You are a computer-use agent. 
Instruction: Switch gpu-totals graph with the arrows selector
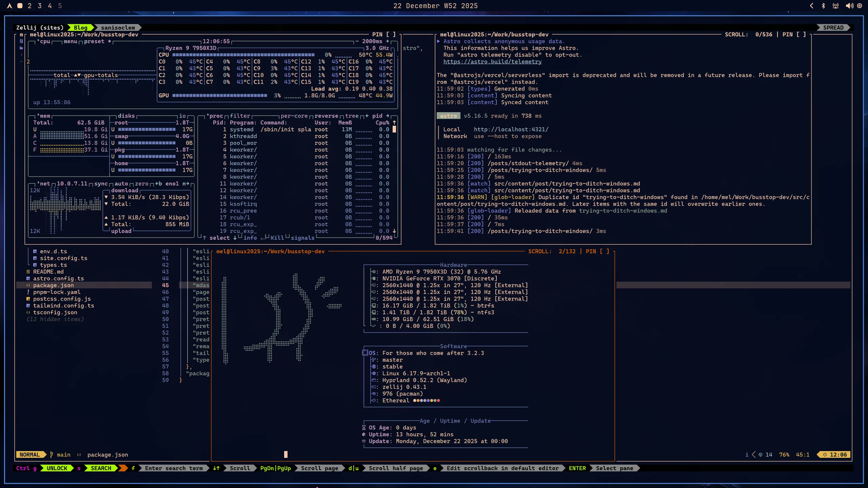(77, 75)
